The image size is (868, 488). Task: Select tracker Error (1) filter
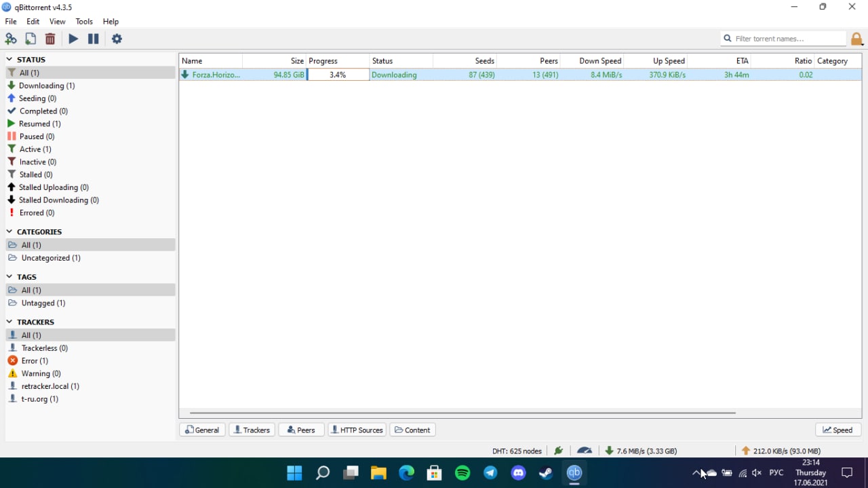[90, 360]
